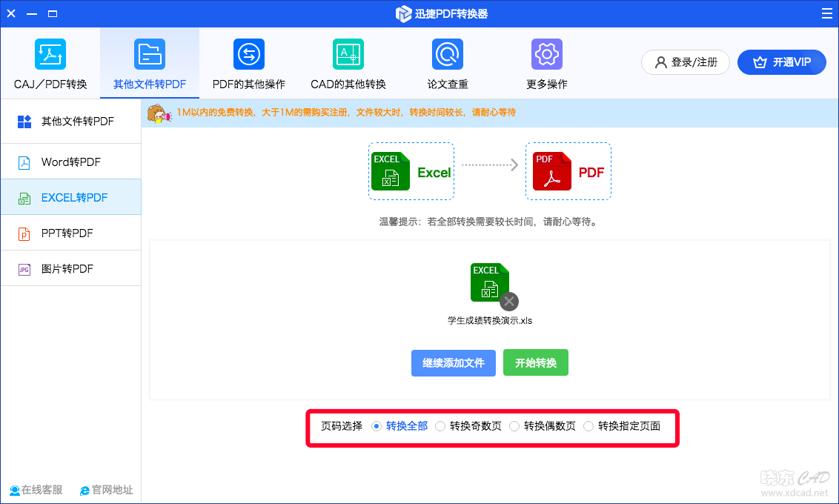
Task: Choose the 转换偶数页 radio option
Action: pos(514,426)
